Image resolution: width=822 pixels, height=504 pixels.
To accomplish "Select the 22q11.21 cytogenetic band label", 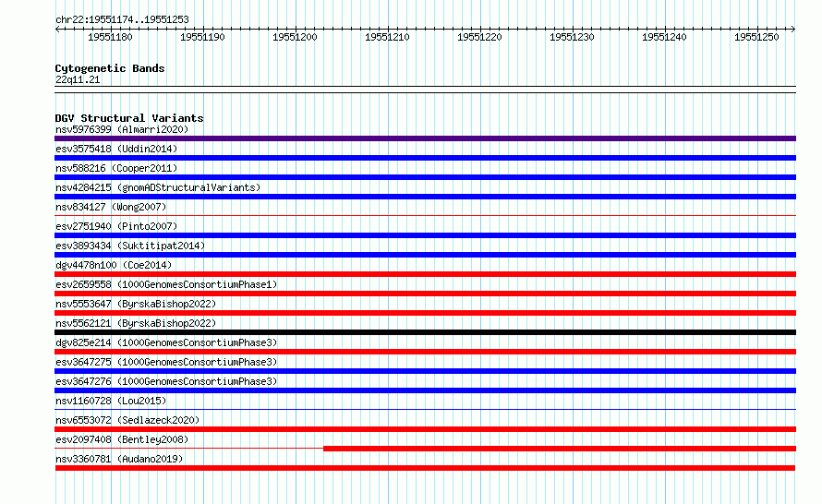I will (x=78, y=79).
